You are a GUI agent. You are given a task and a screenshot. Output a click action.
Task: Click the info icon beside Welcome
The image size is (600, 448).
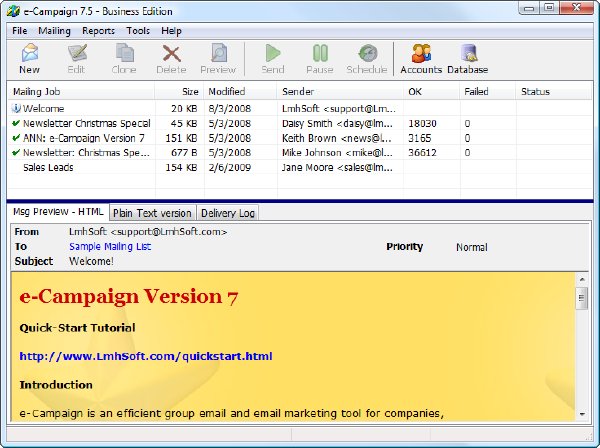(16, 108)
